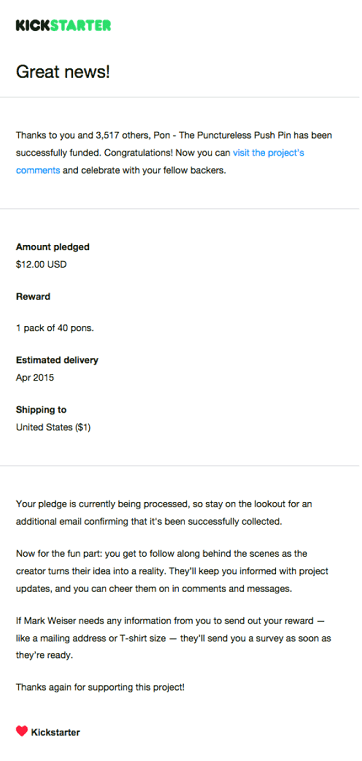Viewport: 362px width, 761px height.
Task: Click the "Great news!" heading
Action: click(63, 72)
